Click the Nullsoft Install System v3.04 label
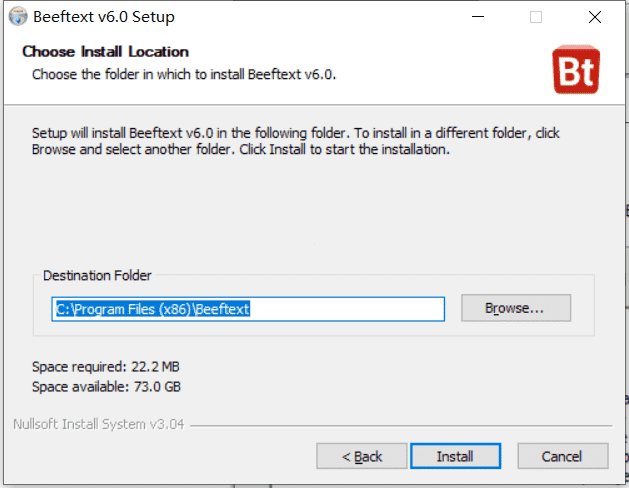This screenshot has height=488, width=629. (x=99, y=424)
